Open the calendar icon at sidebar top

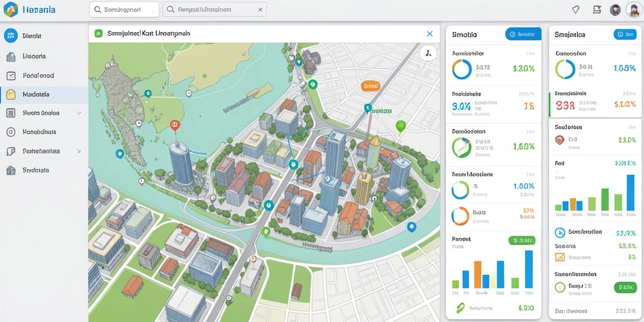[x=11, y=36]
